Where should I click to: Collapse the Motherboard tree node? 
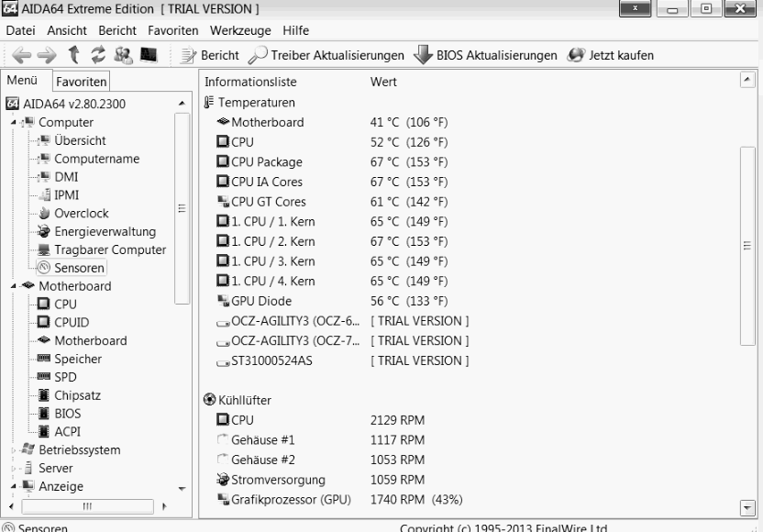click(x=13, y=286)
